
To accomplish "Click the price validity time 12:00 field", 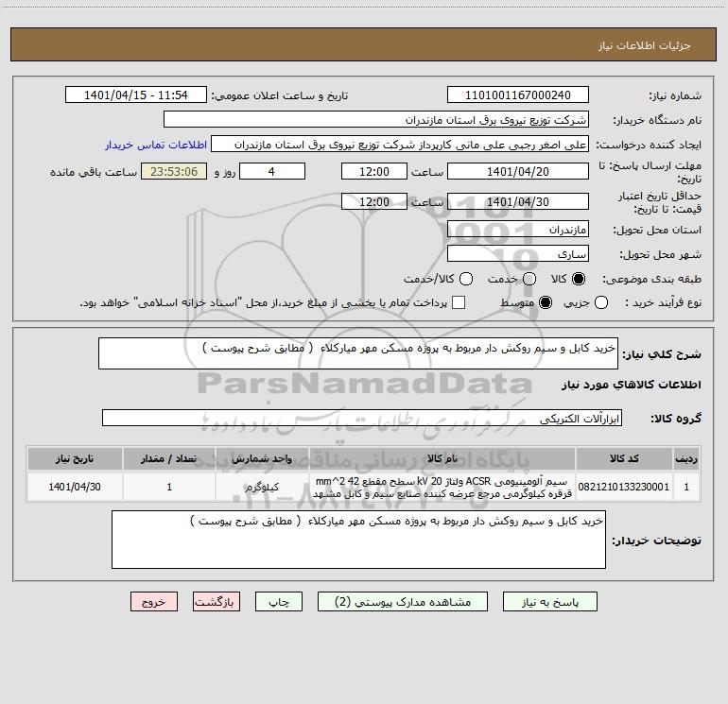I will [374, 201].
